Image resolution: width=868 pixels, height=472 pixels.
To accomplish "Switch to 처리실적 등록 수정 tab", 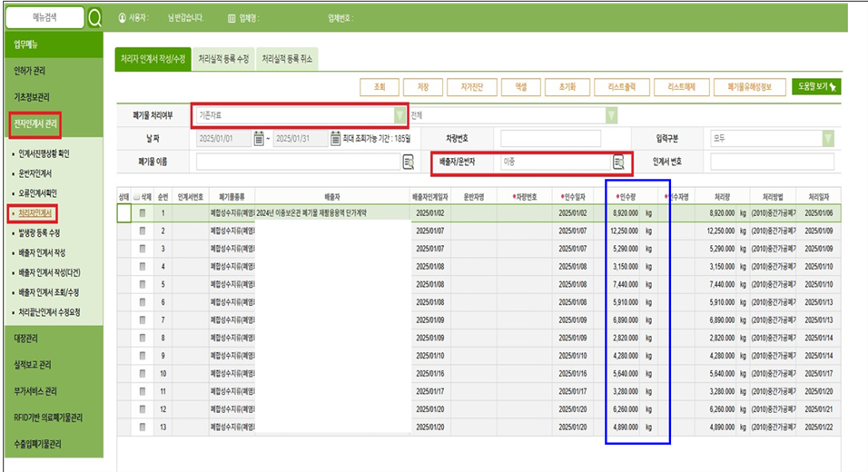I will tap(223, 59).
